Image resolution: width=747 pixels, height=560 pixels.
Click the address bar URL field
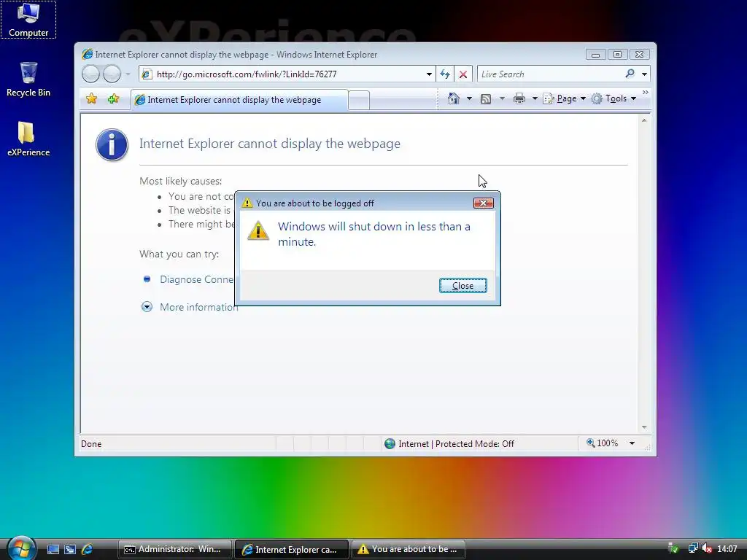pos(287,74)
